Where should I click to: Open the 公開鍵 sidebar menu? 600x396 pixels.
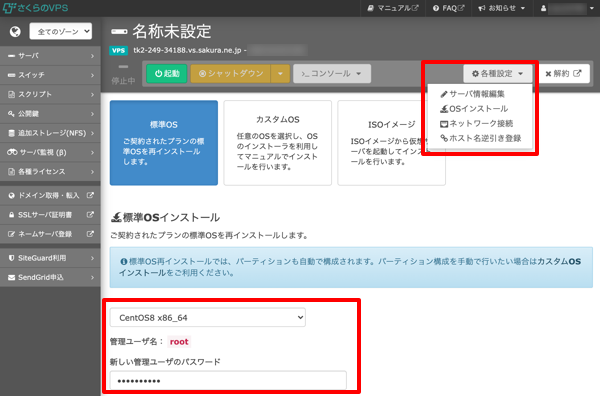point(50,114)
